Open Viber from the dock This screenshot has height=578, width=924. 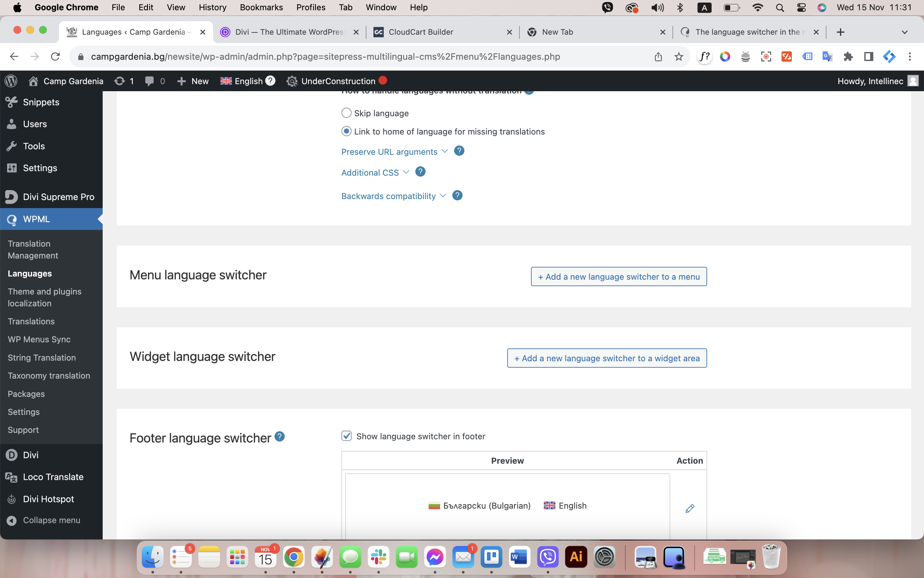[548, 558]
